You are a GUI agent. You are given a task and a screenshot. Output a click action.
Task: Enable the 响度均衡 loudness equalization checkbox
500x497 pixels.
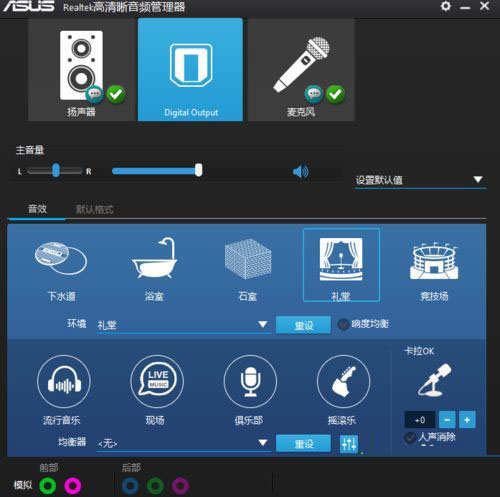click(x=343, y=324)
